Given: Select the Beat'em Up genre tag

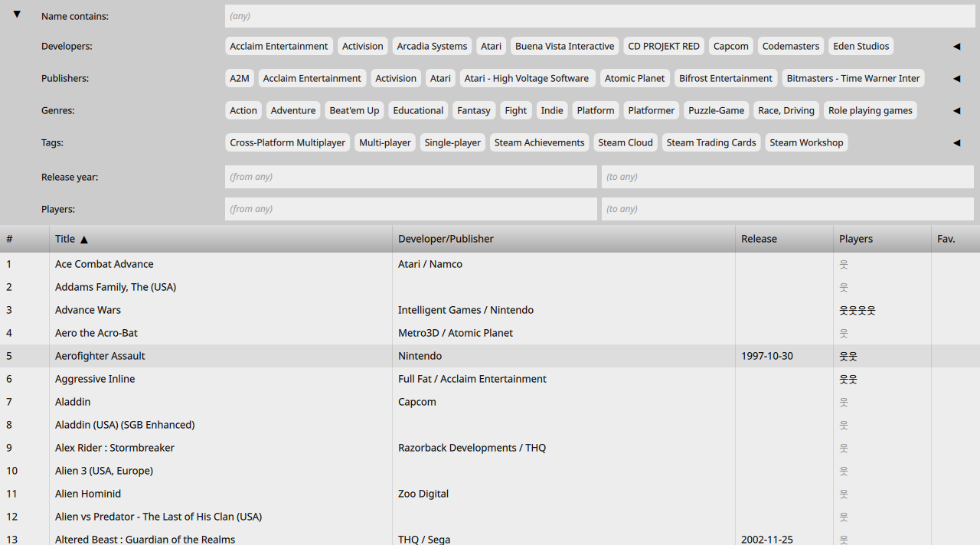Looking at the screenshot, I should tap(354, 110).
